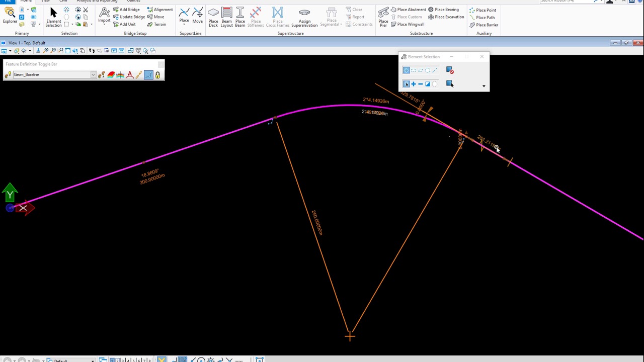Select the Place Deck tool

point(213,17)
